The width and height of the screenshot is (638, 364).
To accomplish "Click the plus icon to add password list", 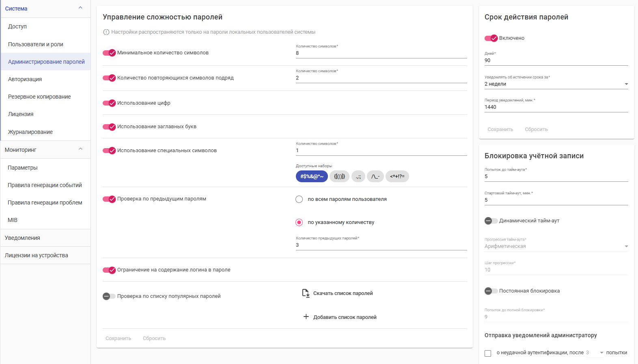I will [x=306, y=317].
